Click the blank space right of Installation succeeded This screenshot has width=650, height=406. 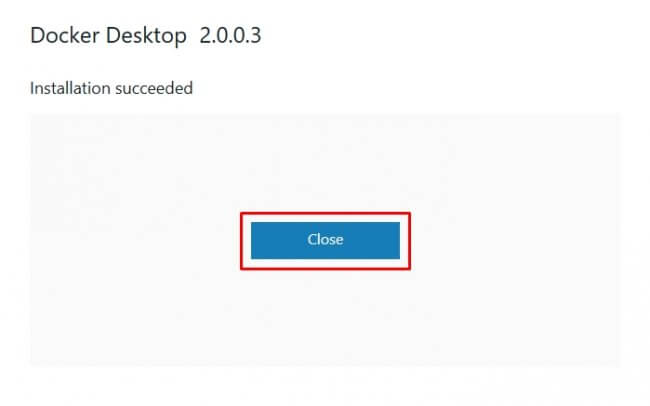click(415, 88)
